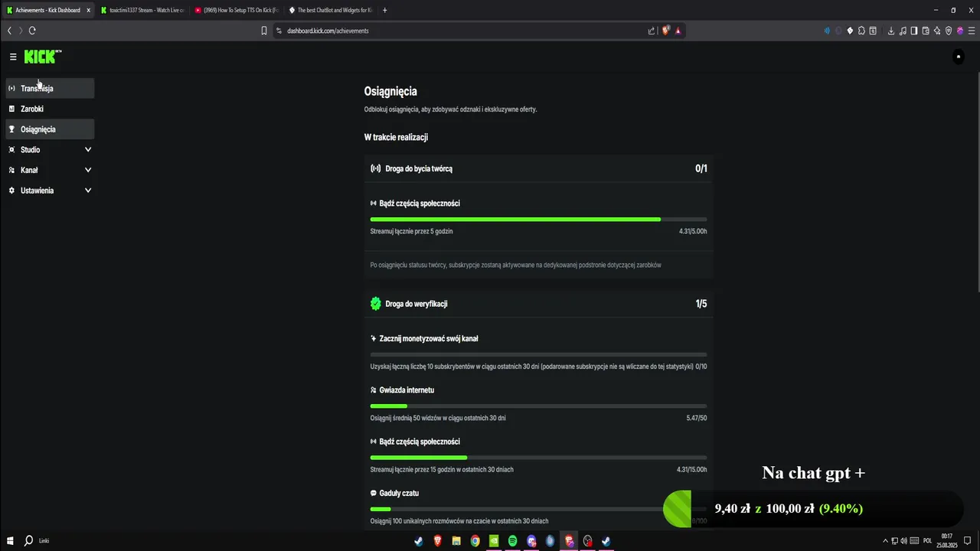Click the blue sound waves extension icon

(827, 31)
